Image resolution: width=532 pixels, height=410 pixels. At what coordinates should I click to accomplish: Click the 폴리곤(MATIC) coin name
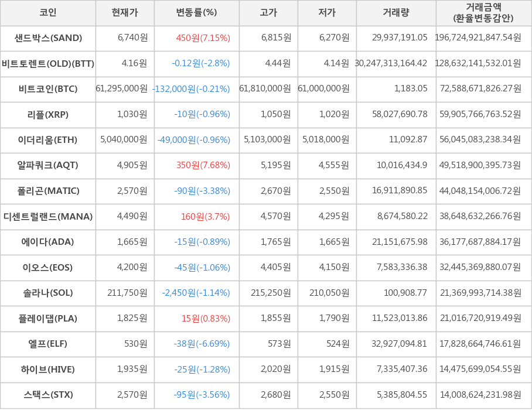tap(48, 191)
